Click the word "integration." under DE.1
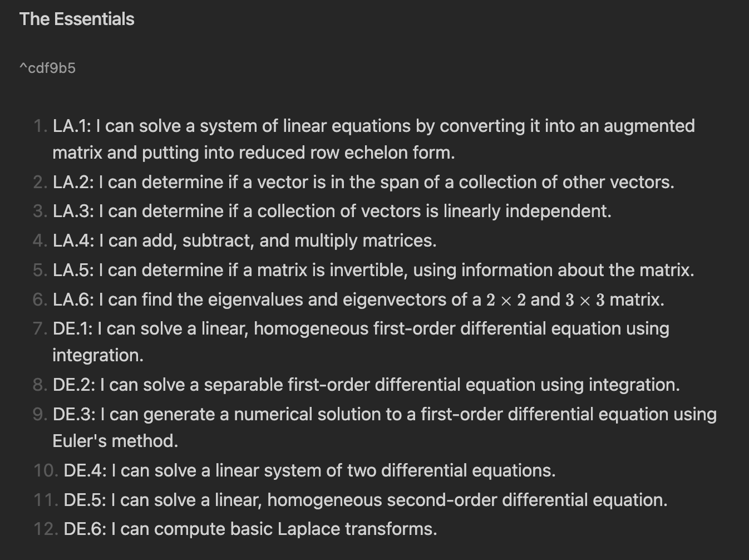The width and height of the screenshot is (749, 560). (98, 355)
